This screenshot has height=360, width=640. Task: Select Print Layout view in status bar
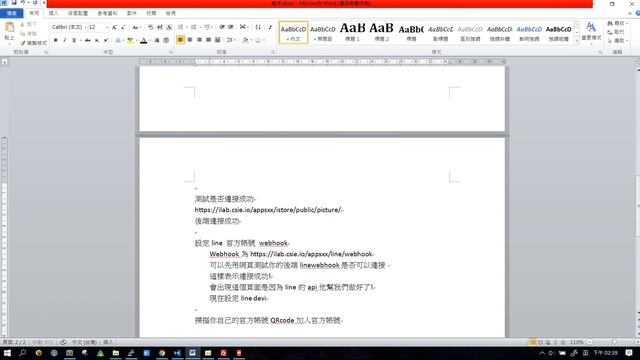(532, 342)
